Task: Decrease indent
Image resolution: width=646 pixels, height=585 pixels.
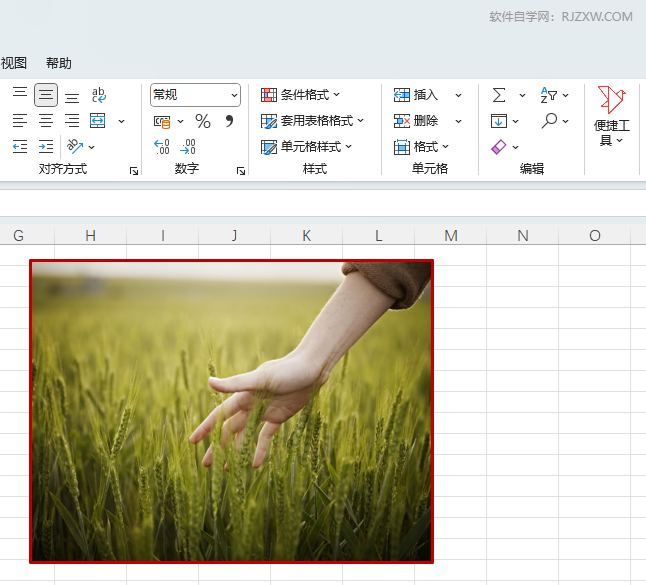Action: tap(20, 147)
